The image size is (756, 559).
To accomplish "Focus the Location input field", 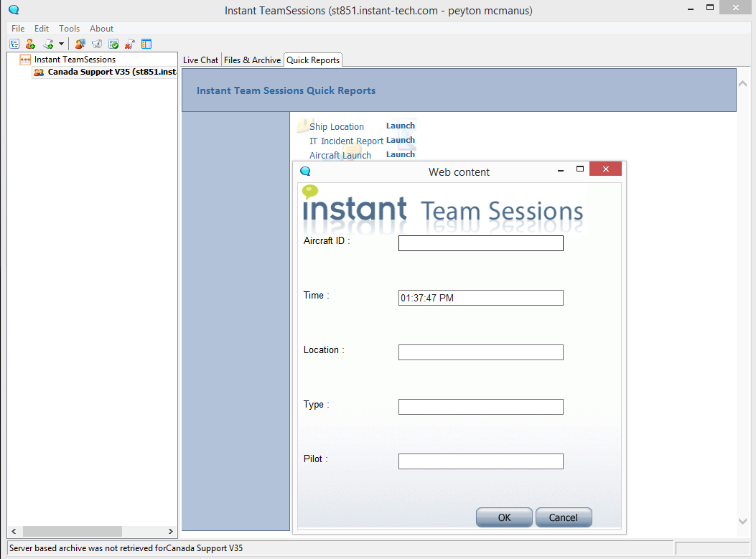I will point(481,352).
